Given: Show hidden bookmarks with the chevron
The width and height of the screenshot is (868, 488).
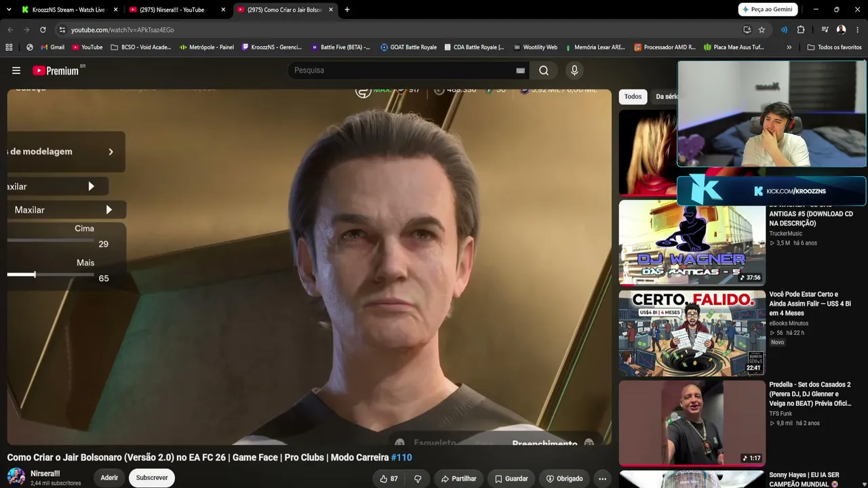Looking at the screenshot, I should (789, 47).
